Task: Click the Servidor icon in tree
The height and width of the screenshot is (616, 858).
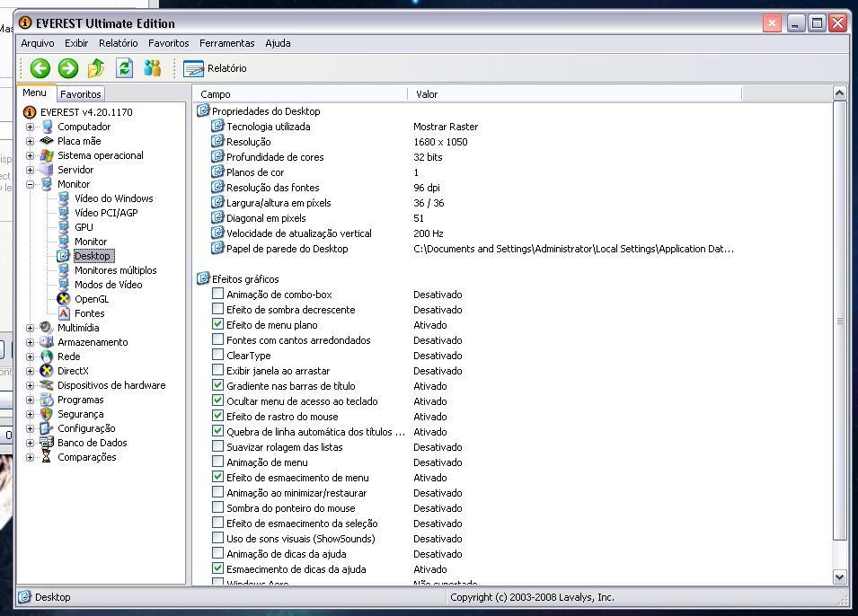Action: tap(47, 170)
